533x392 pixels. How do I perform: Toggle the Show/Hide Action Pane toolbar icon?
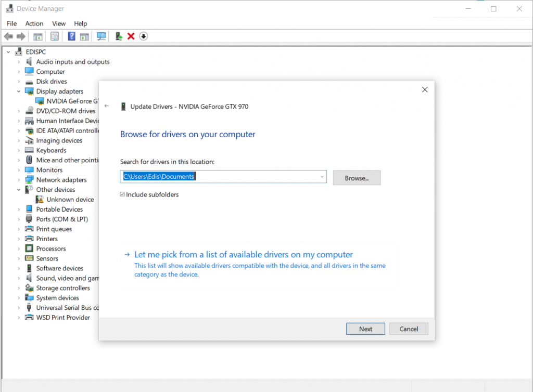84,36
